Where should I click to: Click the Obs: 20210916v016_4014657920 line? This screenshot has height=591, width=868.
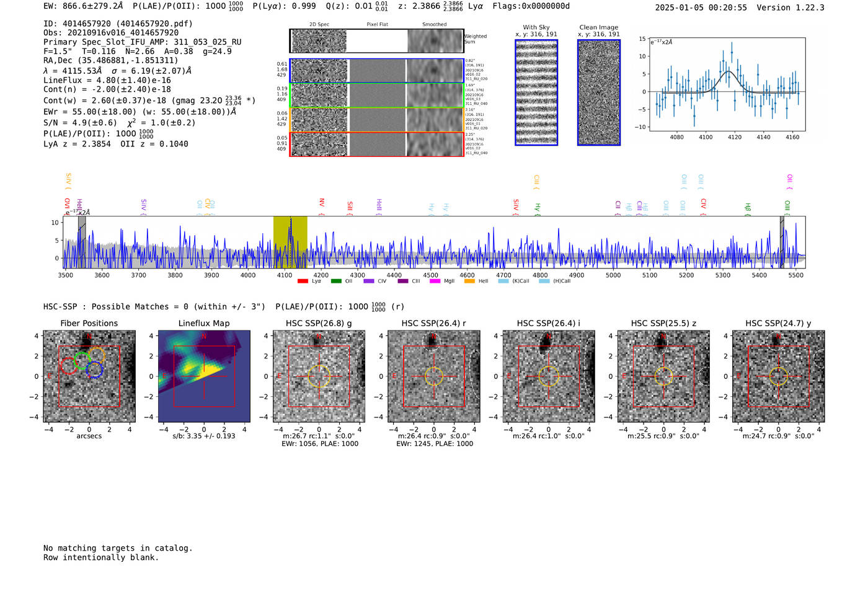tap(111, 33)
